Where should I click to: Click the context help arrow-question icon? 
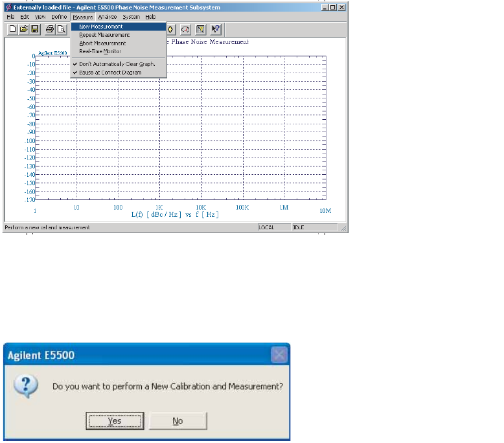click(215, 30)
